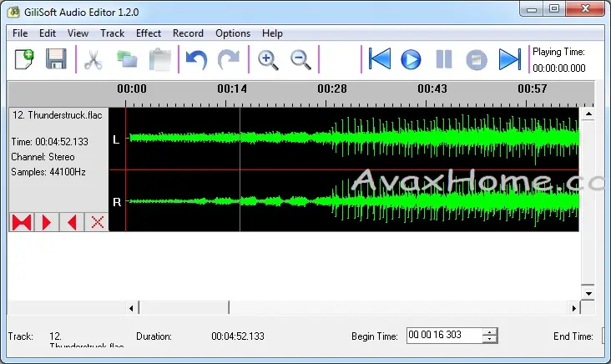Click the Undo arrow icon

coord(196,59)
